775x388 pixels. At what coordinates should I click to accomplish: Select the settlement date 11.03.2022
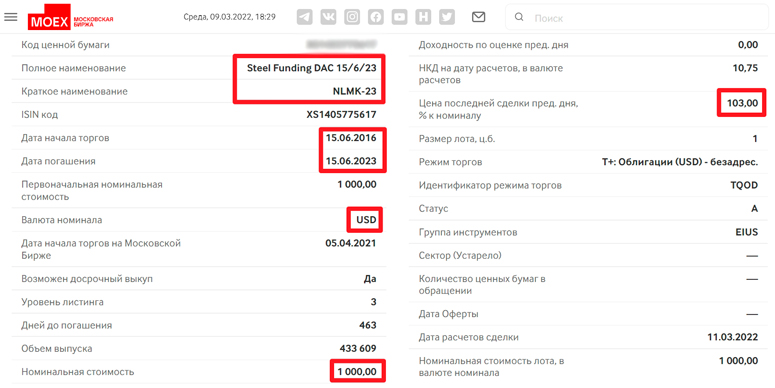click(x=732, y=338)
